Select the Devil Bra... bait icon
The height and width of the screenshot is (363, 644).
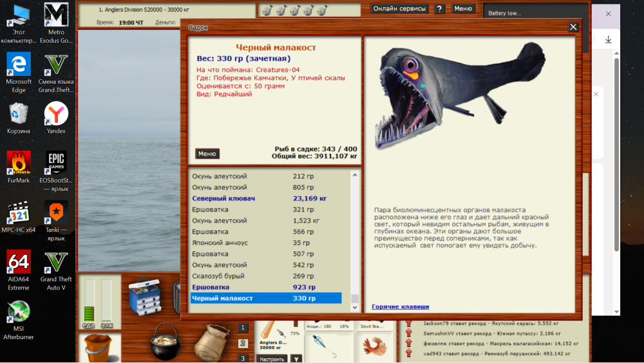coord(373,342)
